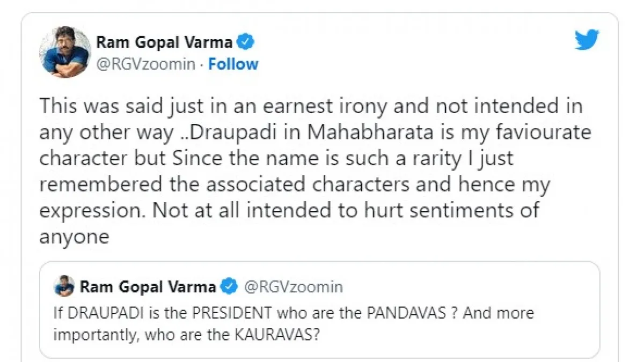
Task: Click Ram Gopal Varma's display name
Action: pyautogui.click(x=166, y=41)
